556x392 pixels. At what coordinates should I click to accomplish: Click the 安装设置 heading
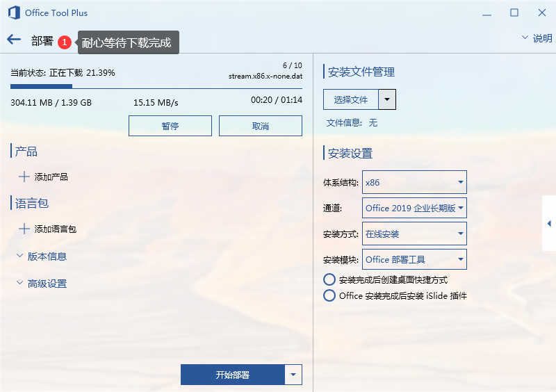coord(350,153)
